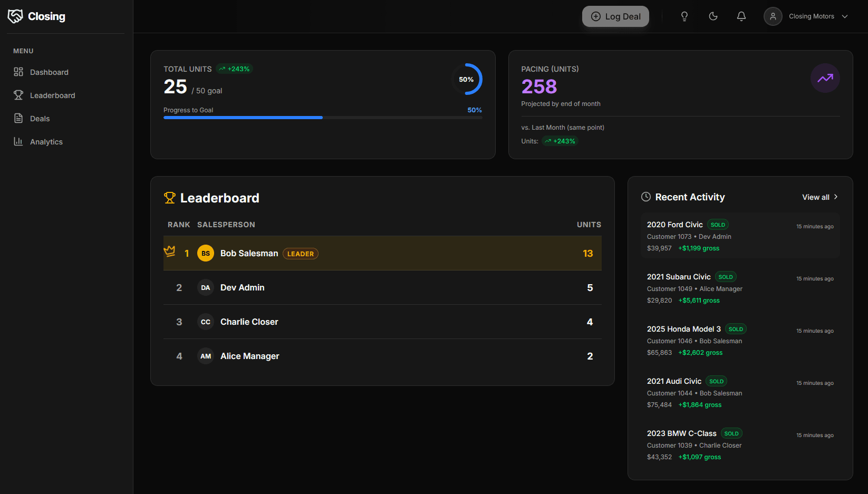Open the Deals menu entry
868x494 pixels.
click(40, 118)
